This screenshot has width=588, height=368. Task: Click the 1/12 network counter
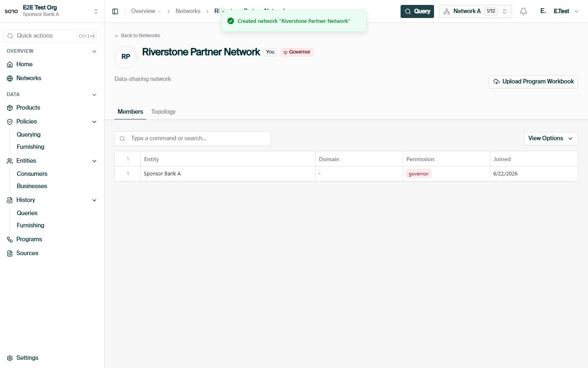pyautogui.click(x=491, y=11)
